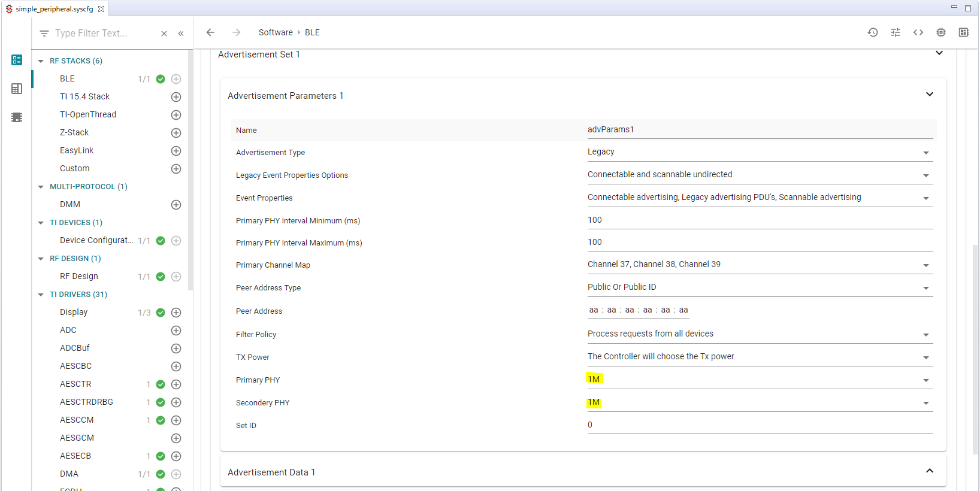Add an ADC driver instance
This screenshot has height=491, width=980.
pyautogui.click(x=176, y=331)
